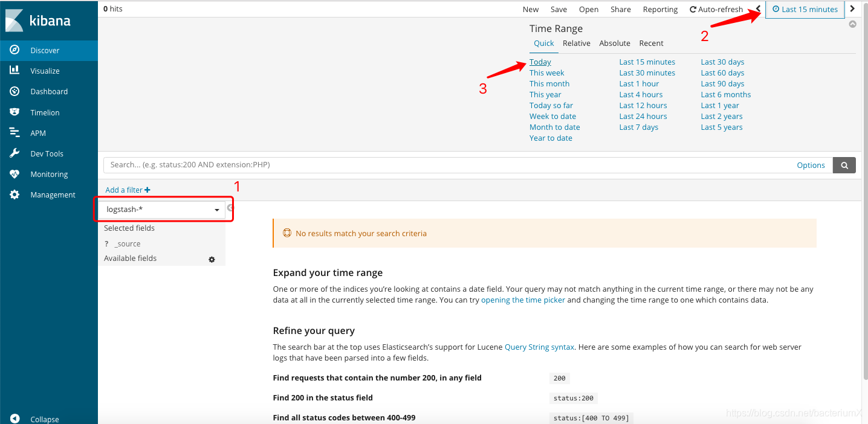Select This month time range
Viewport: 868px width, 424px height.
tap(549, 83)
